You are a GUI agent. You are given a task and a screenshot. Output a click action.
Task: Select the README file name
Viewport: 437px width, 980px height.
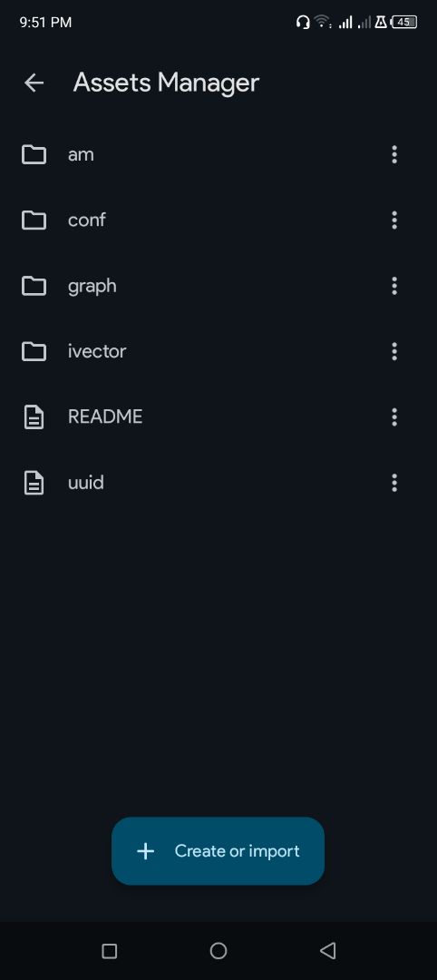point(105,416)
